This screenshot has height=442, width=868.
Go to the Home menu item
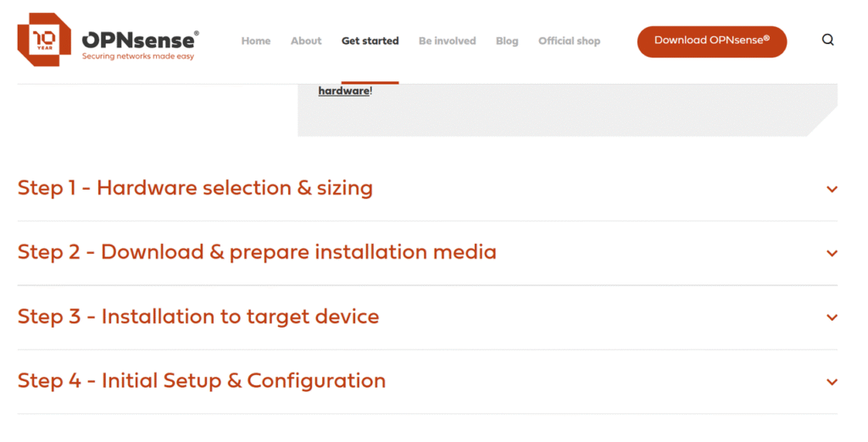[x=256, y=41]
